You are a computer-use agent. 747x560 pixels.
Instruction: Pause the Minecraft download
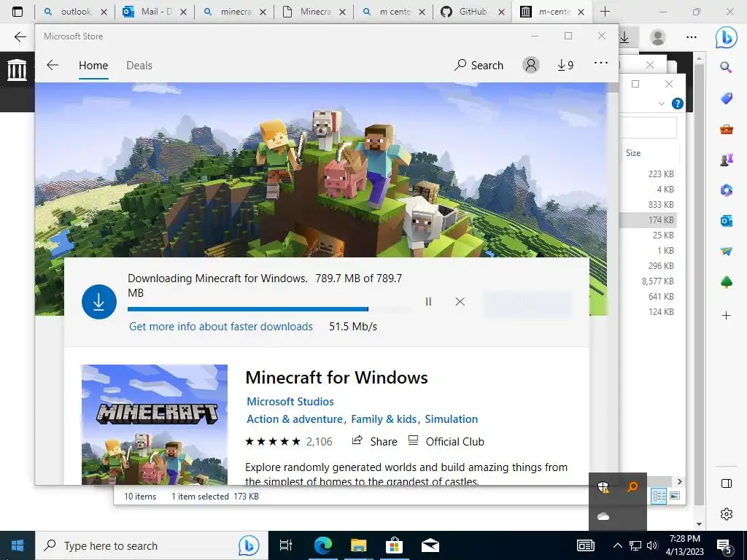click(428, 301)
